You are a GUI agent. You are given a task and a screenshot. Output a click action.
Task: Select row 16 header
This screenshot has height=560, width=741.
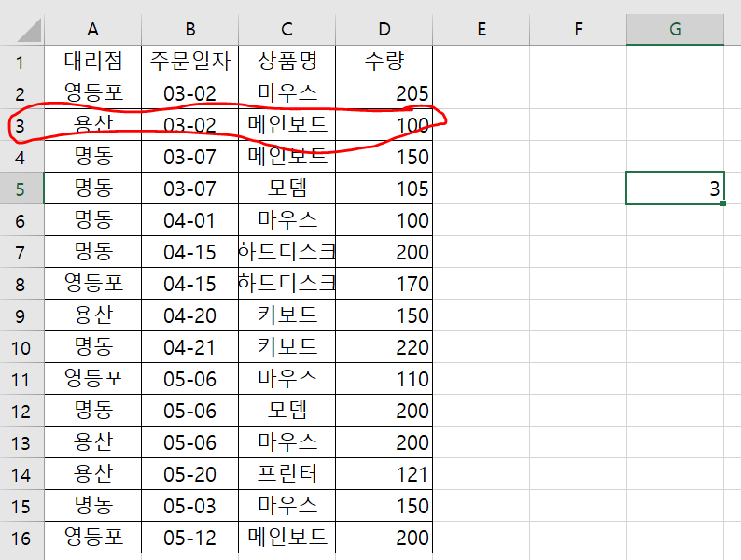[21, 538]
